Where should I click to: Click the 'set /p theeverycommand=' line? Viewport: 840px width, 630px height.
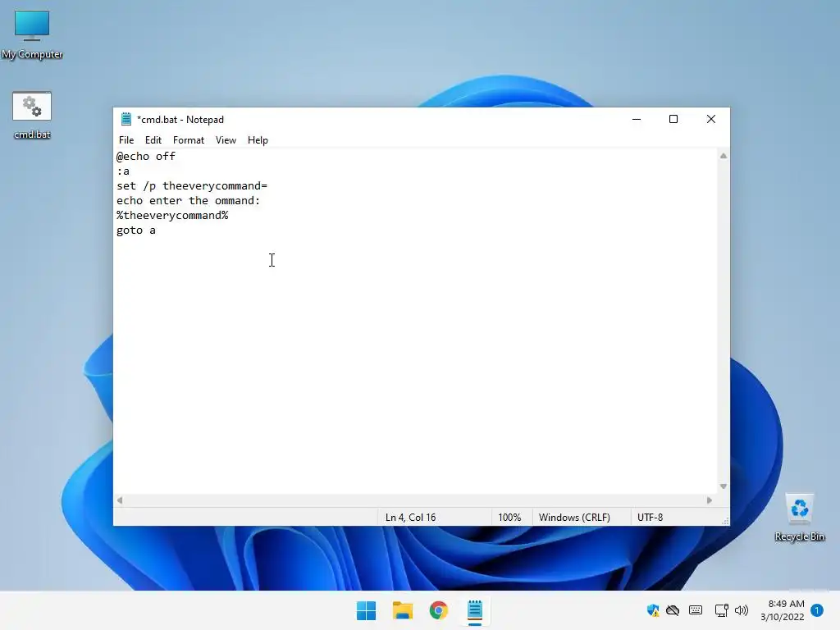tap(192, 186)
